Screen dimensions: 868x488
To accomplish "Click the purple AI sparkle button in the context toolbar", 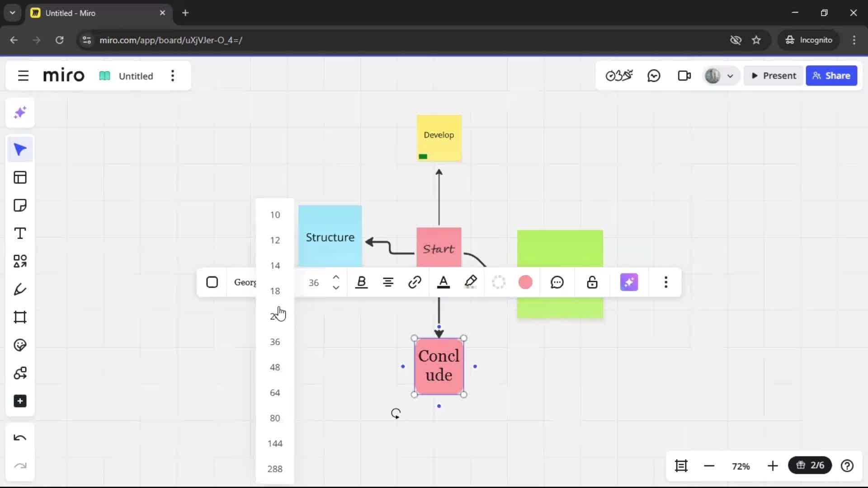I will tap(629, 282).
